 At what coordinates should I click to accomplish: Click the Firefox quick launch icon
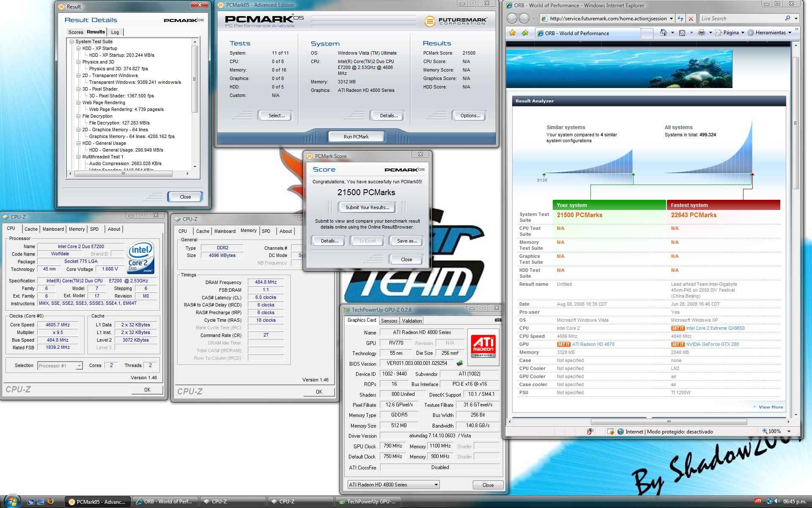(50, 502)
